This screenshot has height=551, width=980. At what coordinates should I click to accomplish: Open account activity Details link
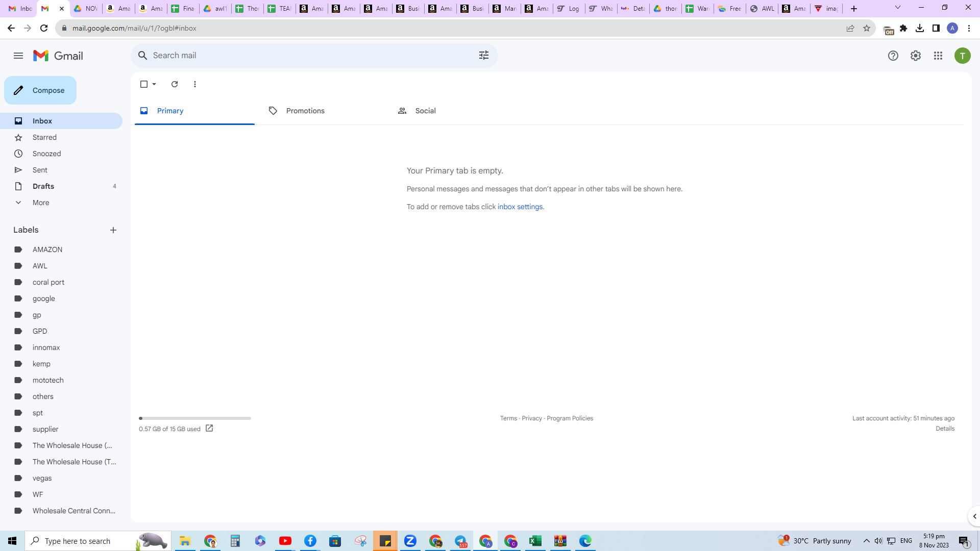tap(945, 429)
